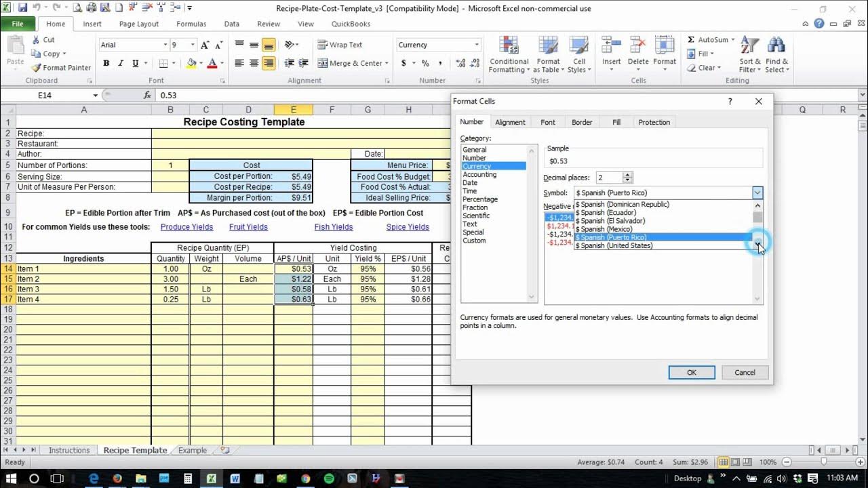Click the Decimal places input field
Screen dimensions: 868x488
pos(609,178)
